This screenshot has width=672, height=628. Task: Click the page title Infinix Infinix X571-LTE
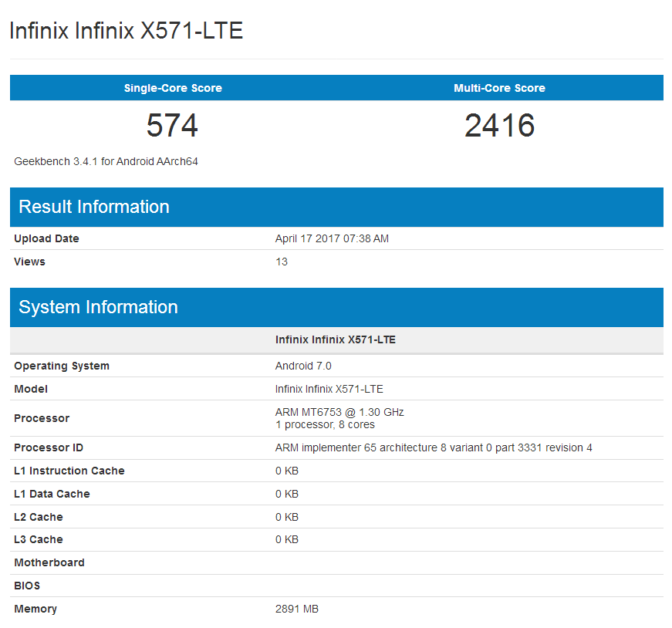(126, 31)
